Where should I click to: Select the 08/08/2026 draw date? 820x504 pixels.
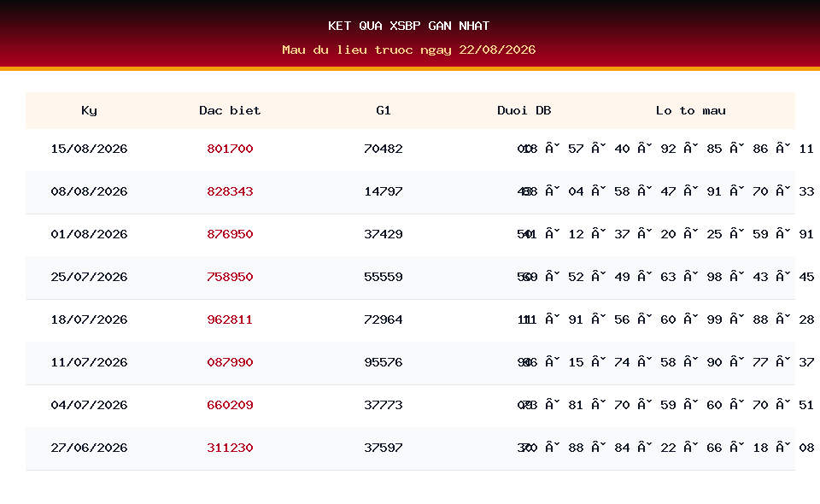coord(89,192)
